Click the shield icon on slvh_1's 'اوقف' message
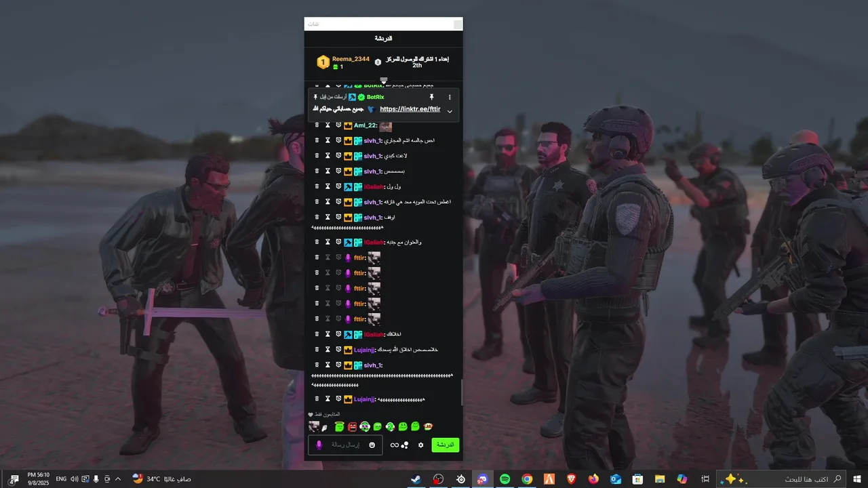 pos(338,217)
